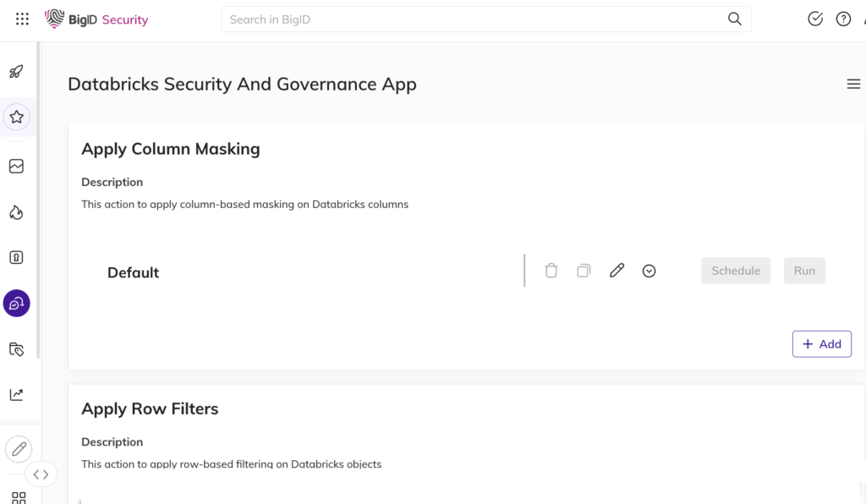Open the apps grid launcher icon
Image resolution: width=866 pixels, height=504 pixels.
22,19
